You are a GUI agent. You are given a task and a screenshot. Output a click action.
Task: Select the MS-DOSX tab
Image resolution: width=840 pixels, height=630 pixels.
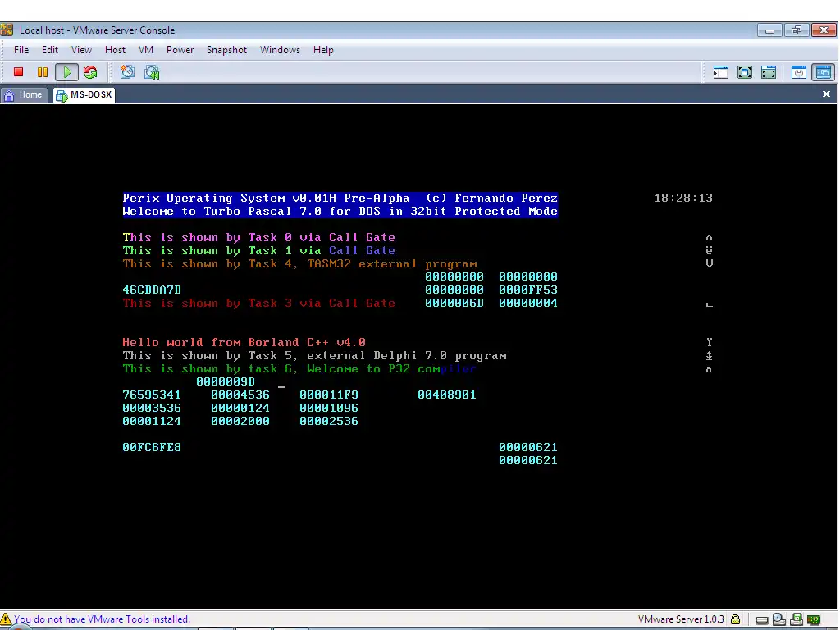tap(84, 95)
